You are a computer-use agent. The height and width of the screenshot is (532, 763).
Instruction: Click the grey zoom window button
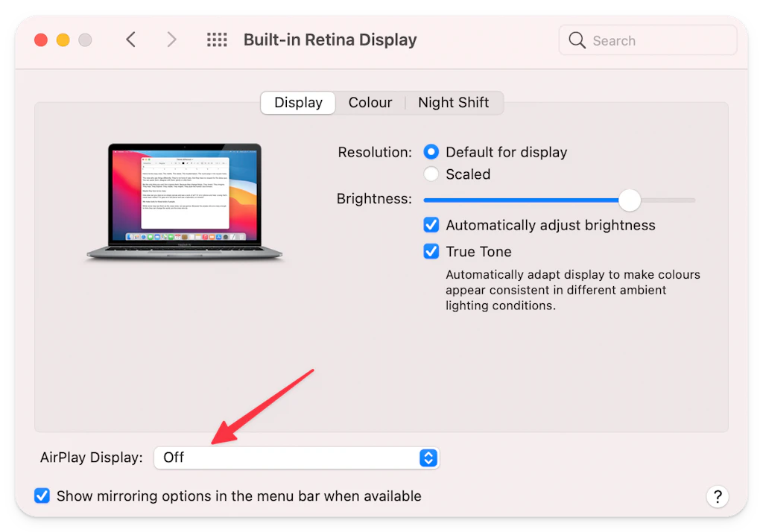85,40
